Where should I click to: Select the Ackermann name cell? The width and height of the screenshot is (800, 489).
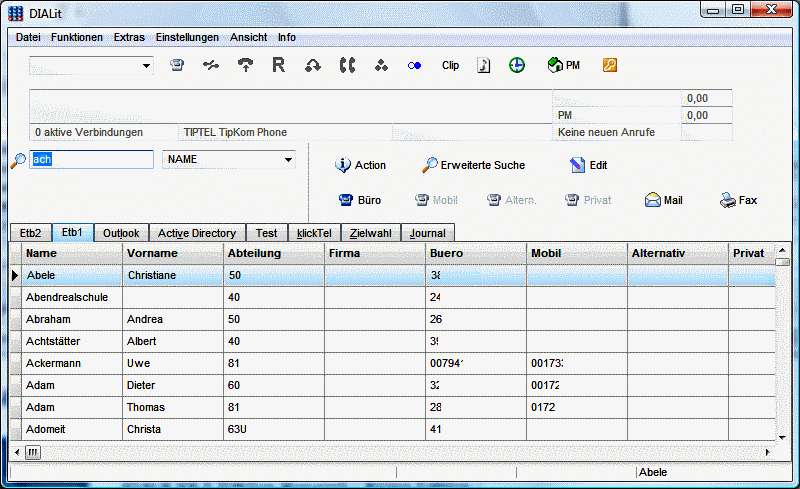pos(71,363)
